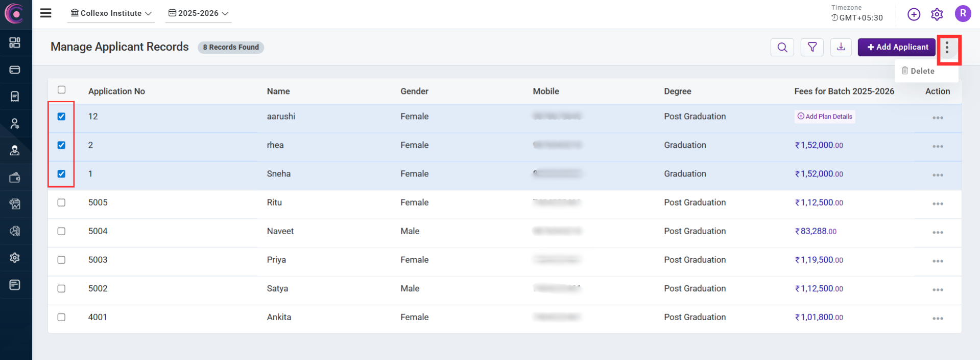
Task: Uncheck the checkbox for applicant aarushi
Action: pyautogui.click(x=61, y=117)
